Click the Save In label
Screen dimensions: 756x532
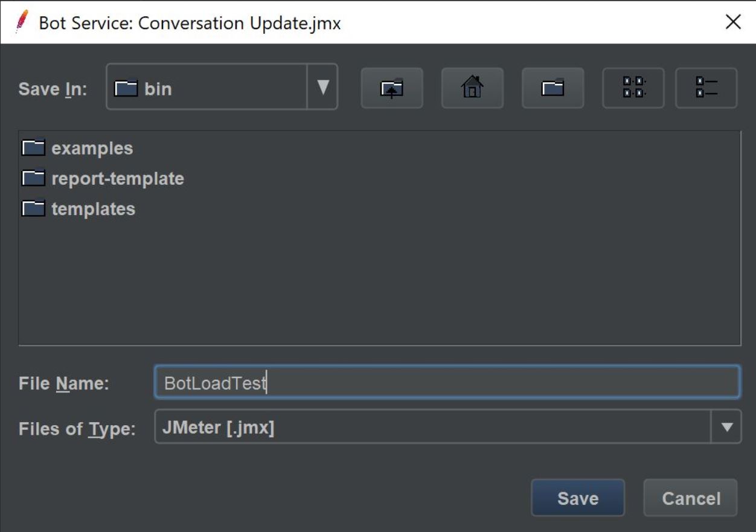point(53,89)
